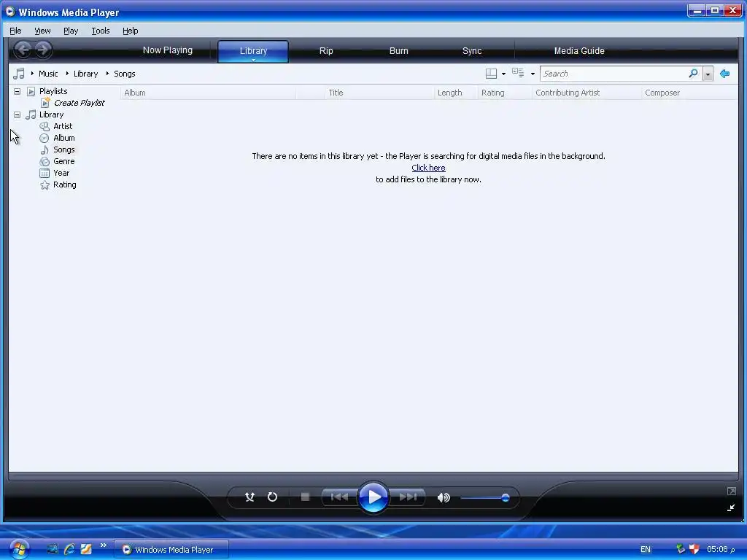Open the Play menu
The height and width of the screenshot is (560, 747).
[71, 31]
